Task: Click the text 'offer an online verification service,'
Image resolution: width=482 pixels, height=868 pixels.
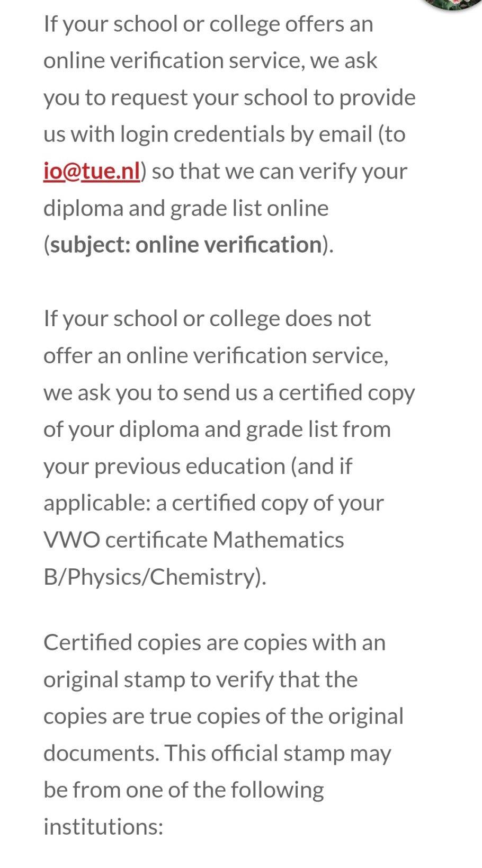Action: (x=216, y=355)
